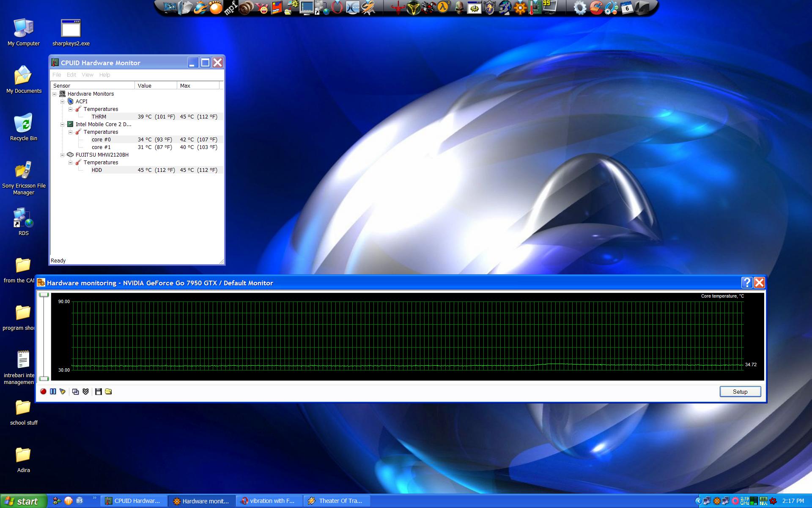Launch Half-Life 2 lambda icon in dock
This screenshot has width=812, height=508.
click(443, 7)
